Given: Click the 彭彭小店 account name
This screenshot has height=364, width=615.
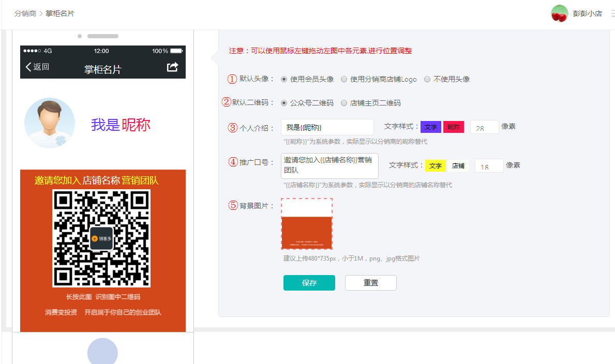Looking at the screenshot, I should pyautogui.click(x=587, y=14).
